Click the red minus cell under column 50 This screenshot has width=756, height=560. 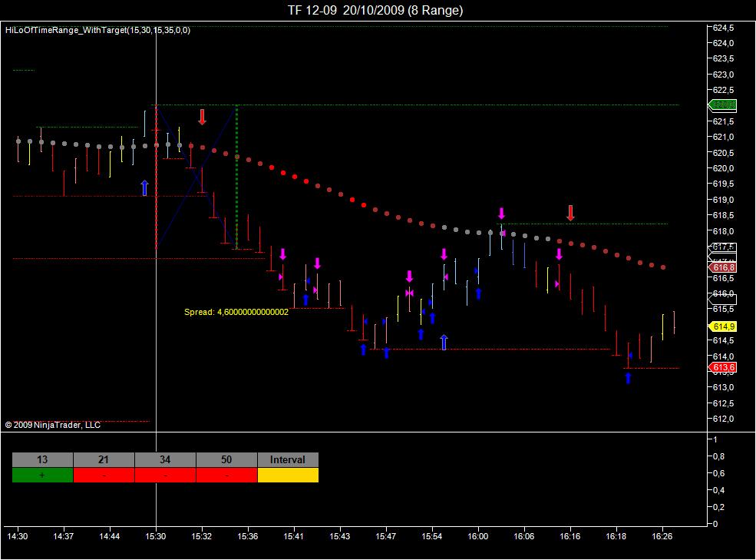pos(226,475)
